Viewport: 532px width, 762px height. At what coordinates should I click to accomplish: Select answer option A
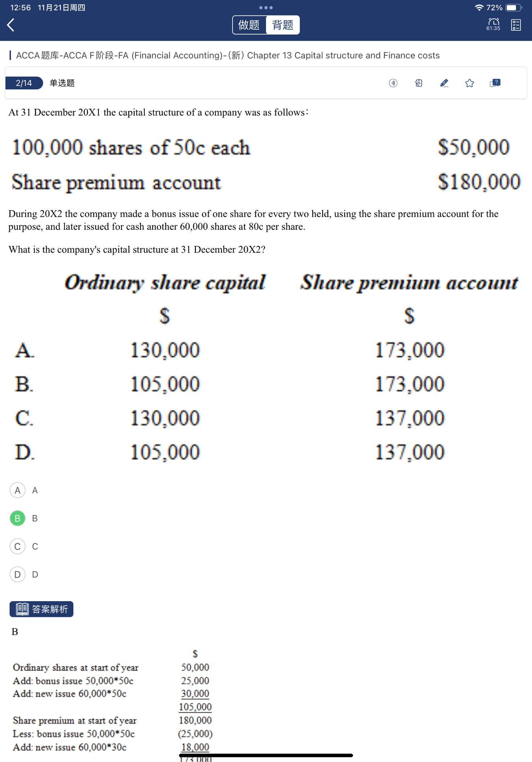point(17,490)
